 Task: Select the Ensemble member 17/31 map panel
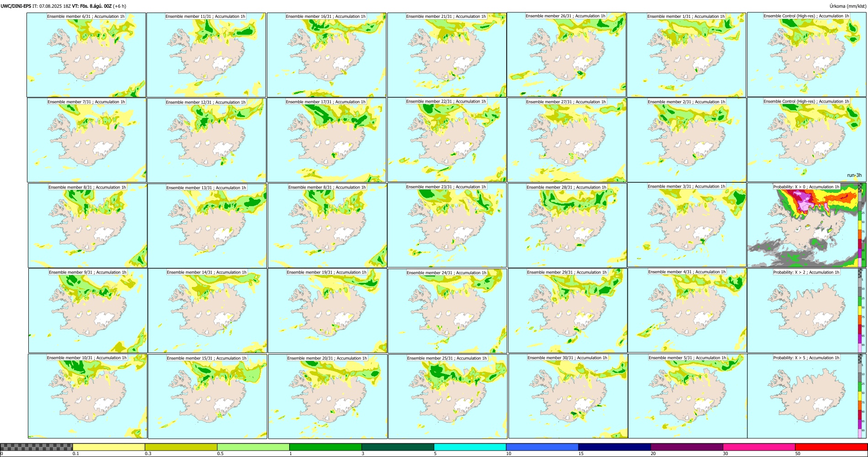tap(327, 140)
